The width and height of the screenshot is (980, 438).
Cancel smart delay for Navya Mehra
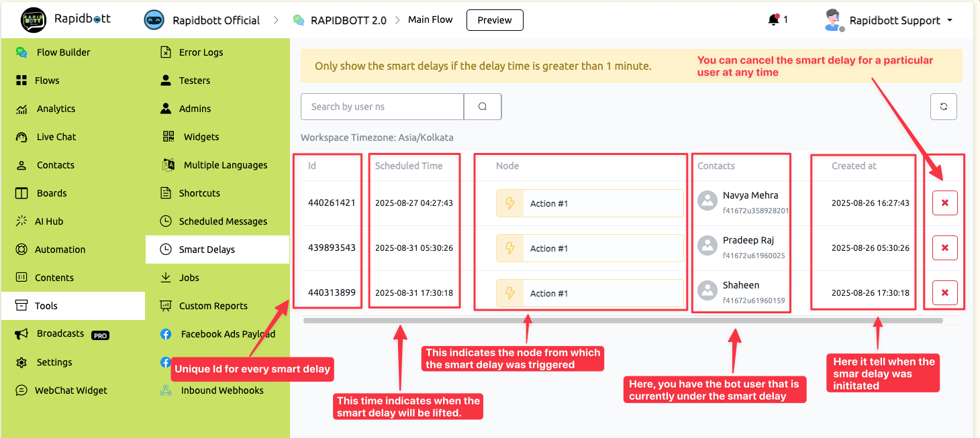click(944, 203)
